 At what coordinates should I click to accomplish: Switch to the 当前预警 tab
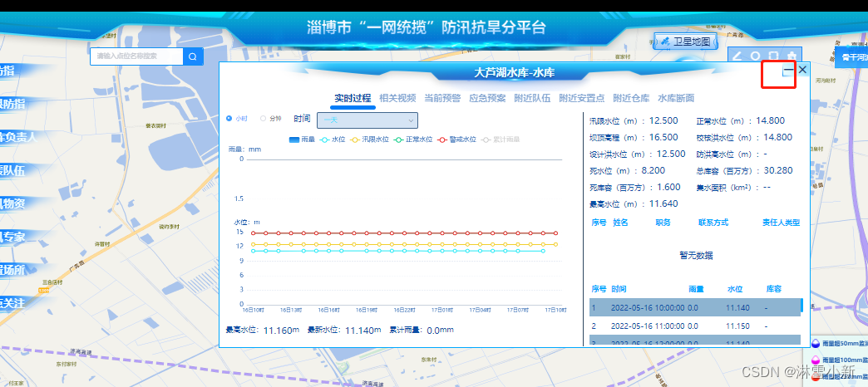pos(442,98)
